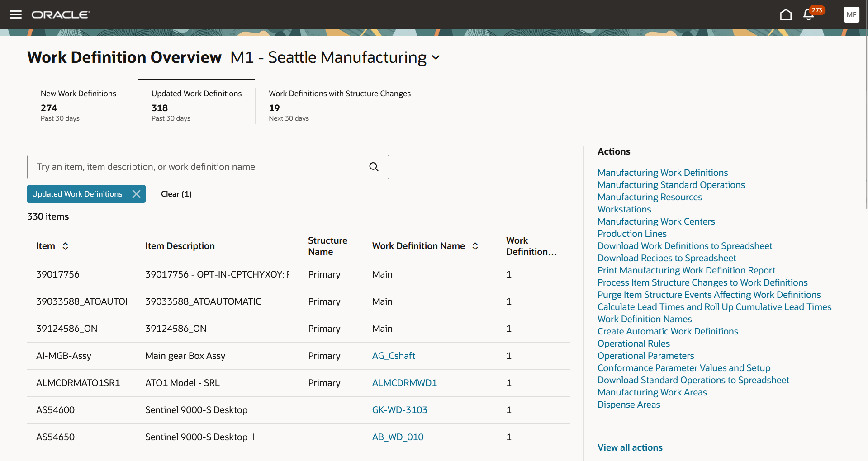Click the search magnifier icon

click(374, 167)
